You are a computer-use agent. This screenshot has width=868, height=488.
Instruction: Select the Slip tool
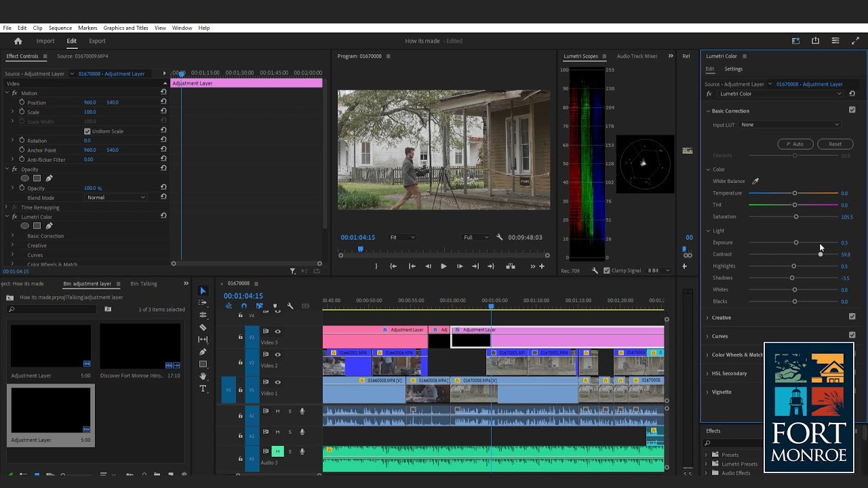coord(203,340)
